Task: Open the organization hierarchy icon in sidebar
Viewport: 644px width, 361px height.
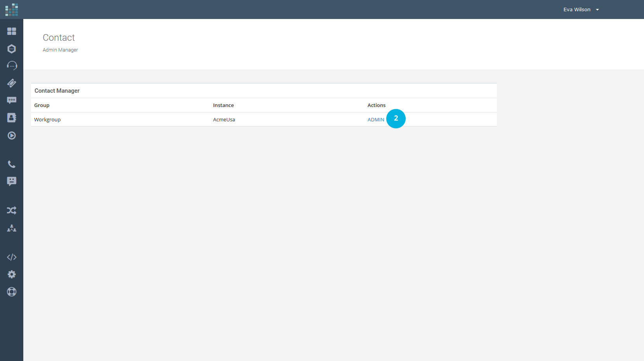Action: [12, 228]
